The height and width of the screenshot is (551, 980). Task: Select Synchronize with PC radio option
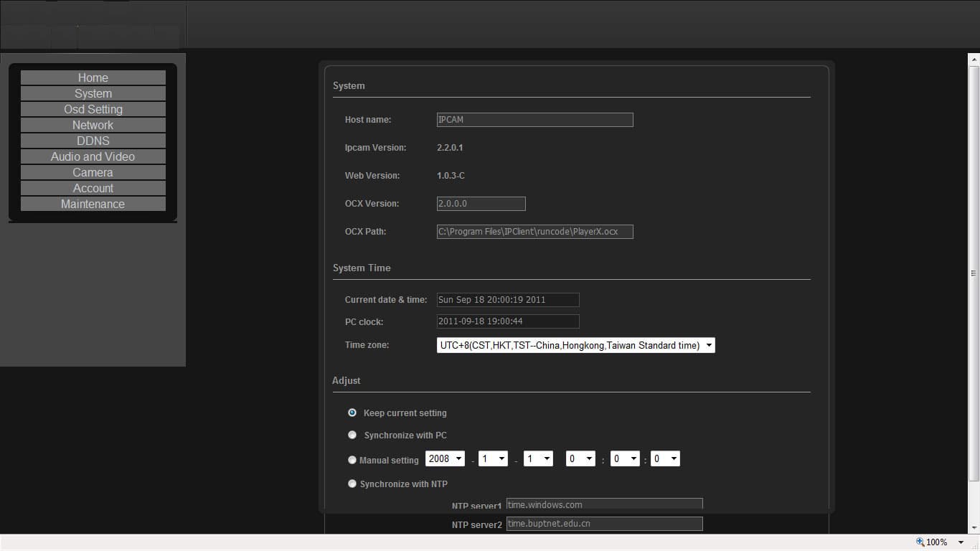(x=352, y=435)
